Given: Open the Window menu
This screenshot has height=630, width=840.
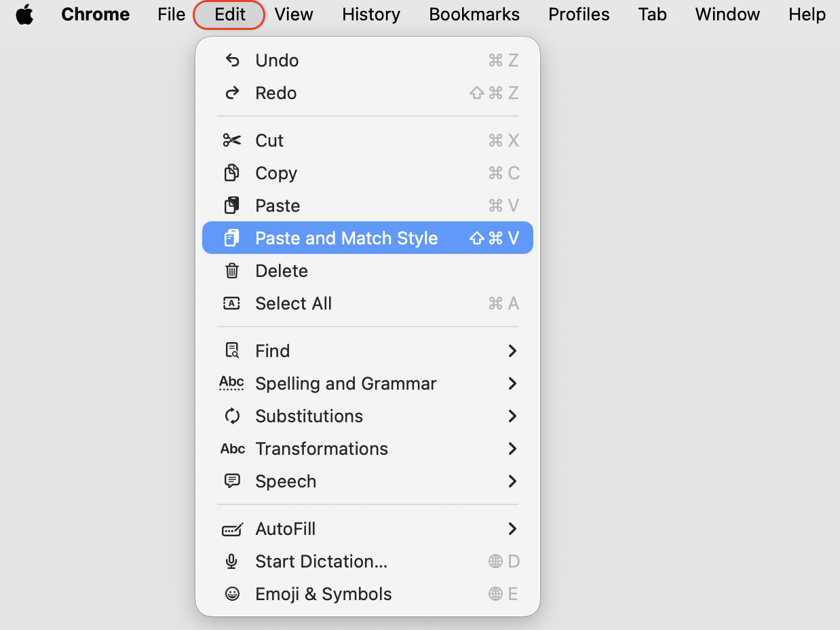Looking at the screenshot, I should pyautogui.click(x=727, y=14).
